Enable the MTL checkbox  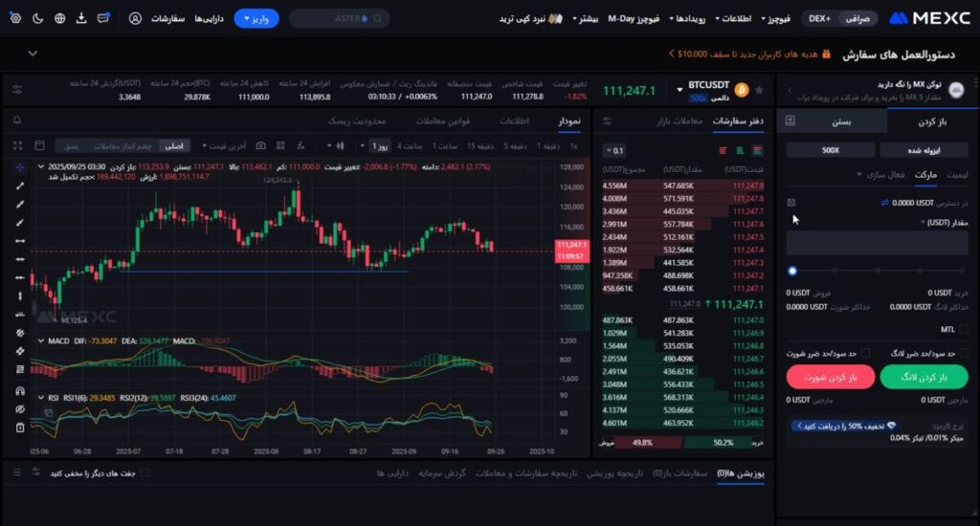pos(964,329)
